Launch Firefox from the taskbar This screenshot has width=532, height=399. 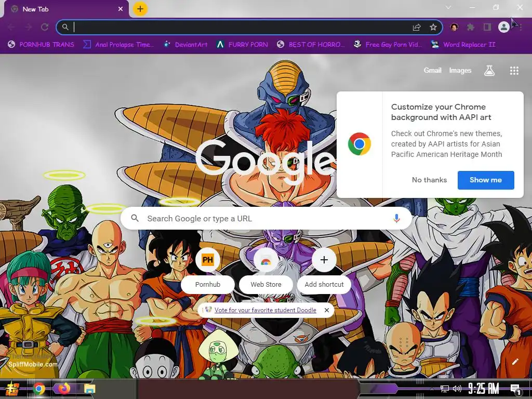pyautogui.click(x=64, y=388)
